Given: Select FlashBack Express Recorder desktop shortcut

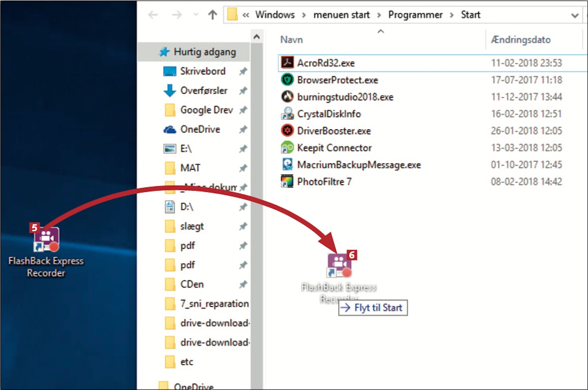Looking at the screenshot, I should (x=46, y=252).
